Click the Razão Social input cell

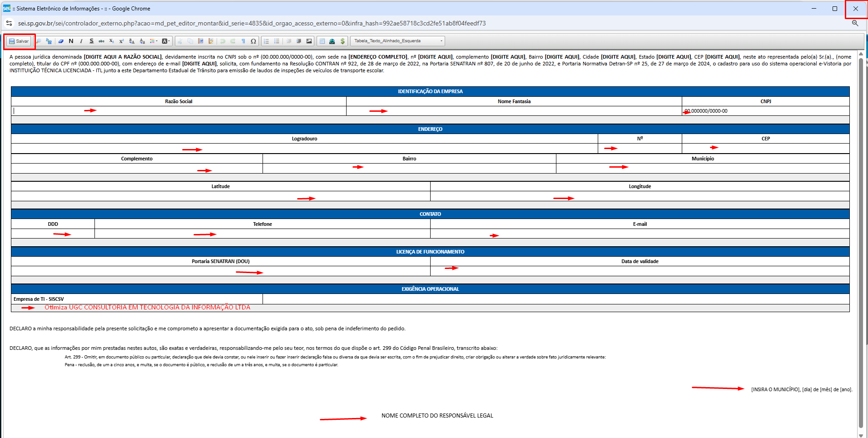(x=179, y=111)
